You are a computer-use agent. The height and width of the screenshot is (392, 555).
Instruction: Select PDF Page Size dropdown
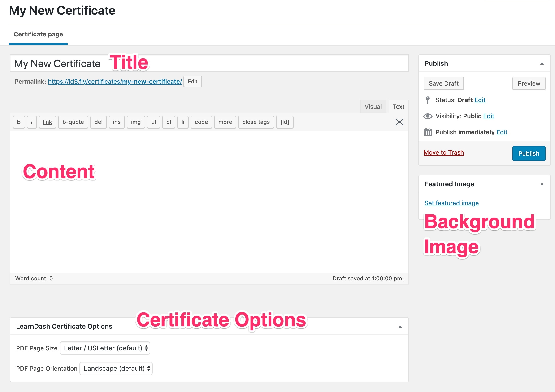pyautogui.click(x=105, y=348)
